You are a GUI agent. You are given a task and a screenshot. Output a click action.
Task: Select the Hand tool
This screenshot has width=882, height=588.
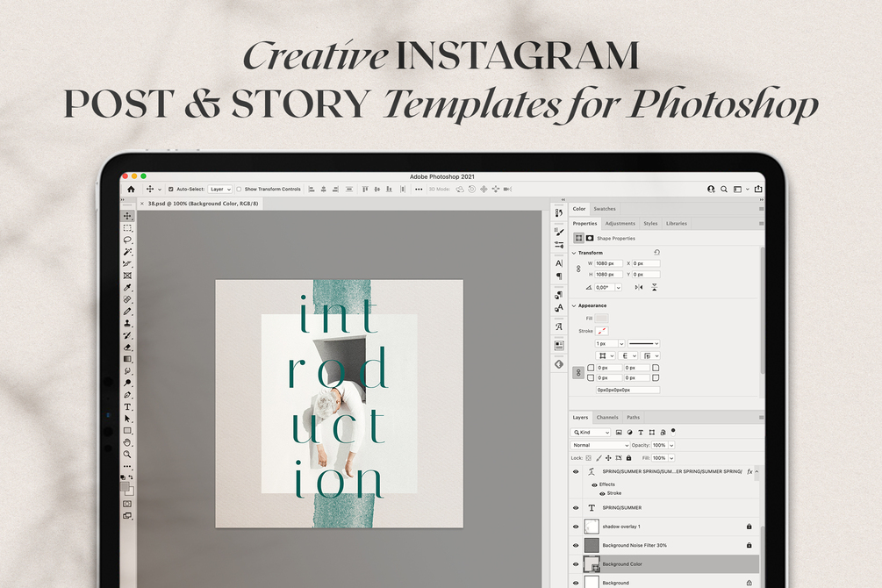click(x=127, y=442)
